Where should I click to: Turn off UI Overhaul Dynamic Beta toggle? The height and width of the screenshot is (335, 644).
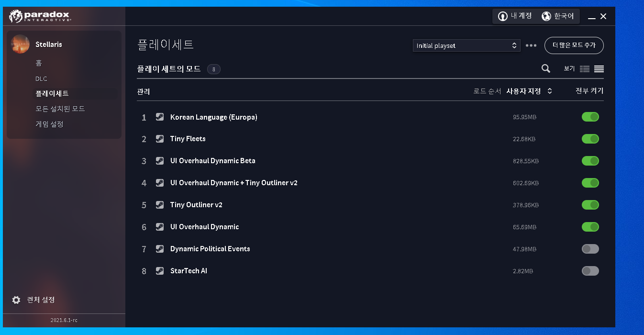pyautogui.click(x=590, y=161)
